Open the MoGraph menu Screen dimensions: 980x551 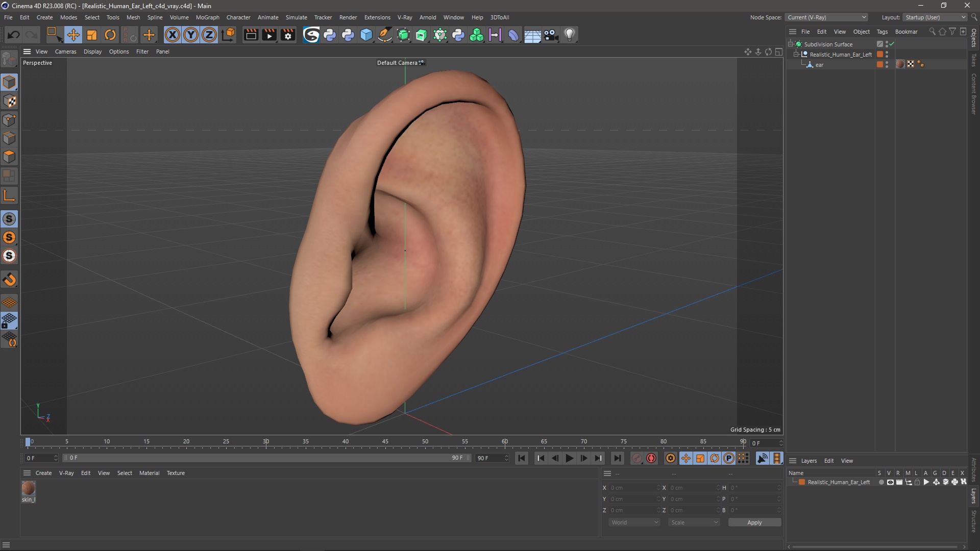pos(207,17)
